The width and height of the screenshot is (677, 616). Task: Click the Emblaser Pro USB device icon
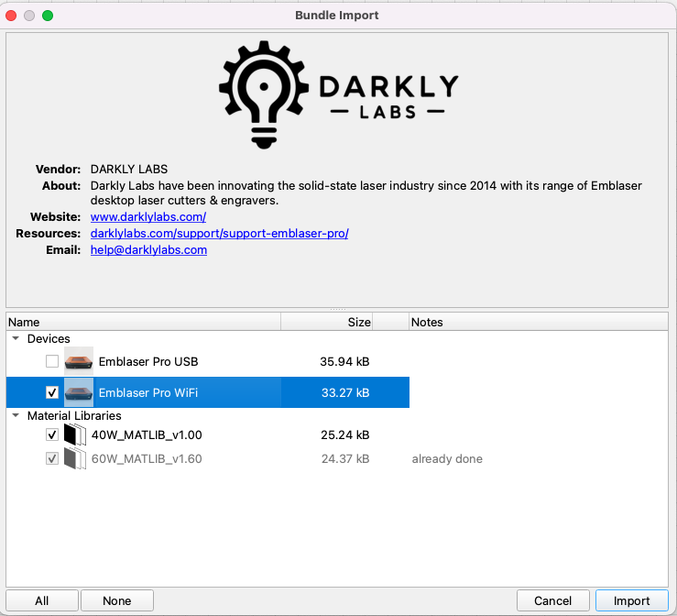point(79,361)
